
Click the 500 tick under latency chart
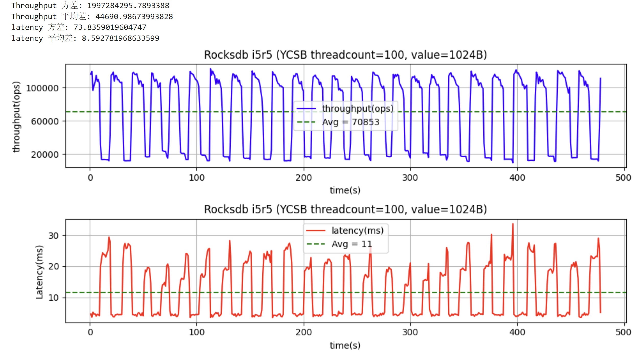623,332
